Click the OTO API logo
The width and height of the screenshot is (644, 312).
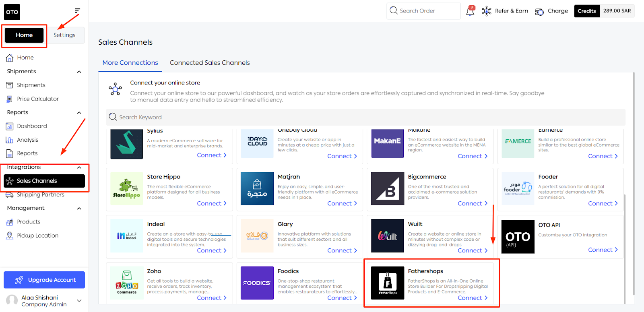518,237
